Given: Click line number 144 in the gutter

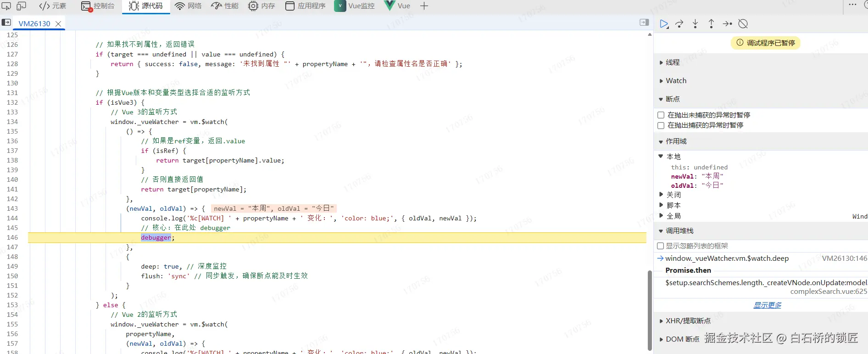Looking at the screenshot, I should [x=12, y=218].
